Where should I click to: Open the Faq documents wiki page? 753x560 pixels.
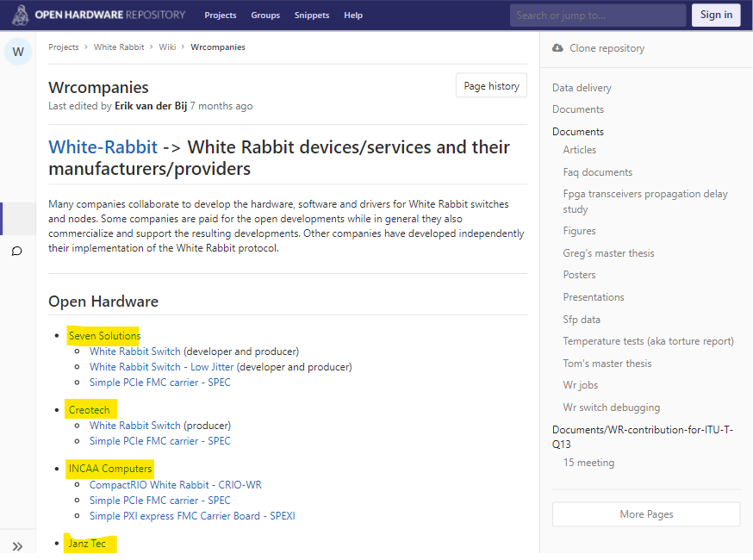click(598, 172)
